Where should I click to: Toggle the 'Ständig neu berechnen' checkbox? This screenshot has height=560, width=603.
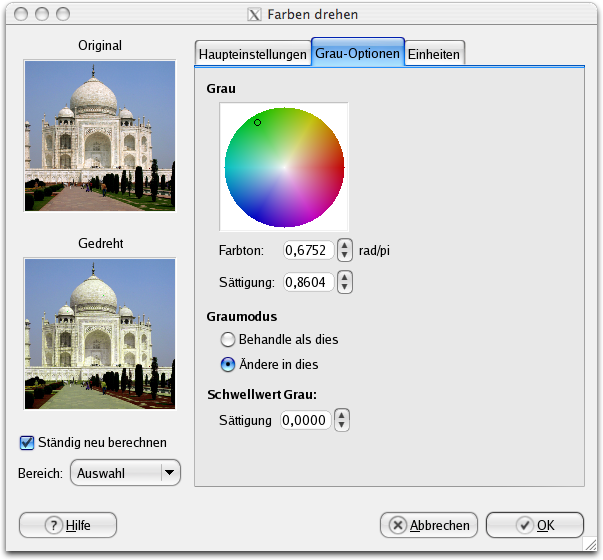point(27,443)
